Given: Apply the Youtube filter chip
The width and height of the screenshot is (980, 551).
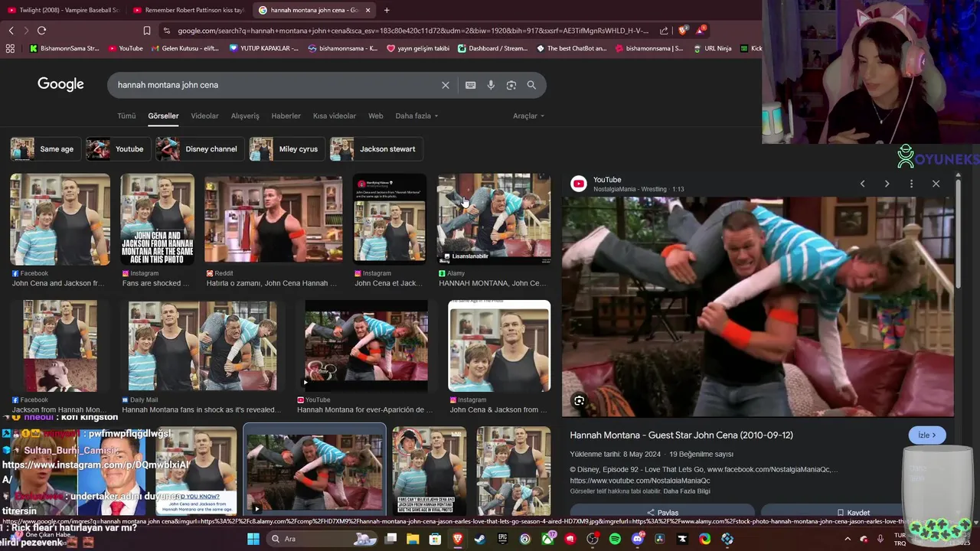Looking at the screenshot, I should [x=119, y=148].
